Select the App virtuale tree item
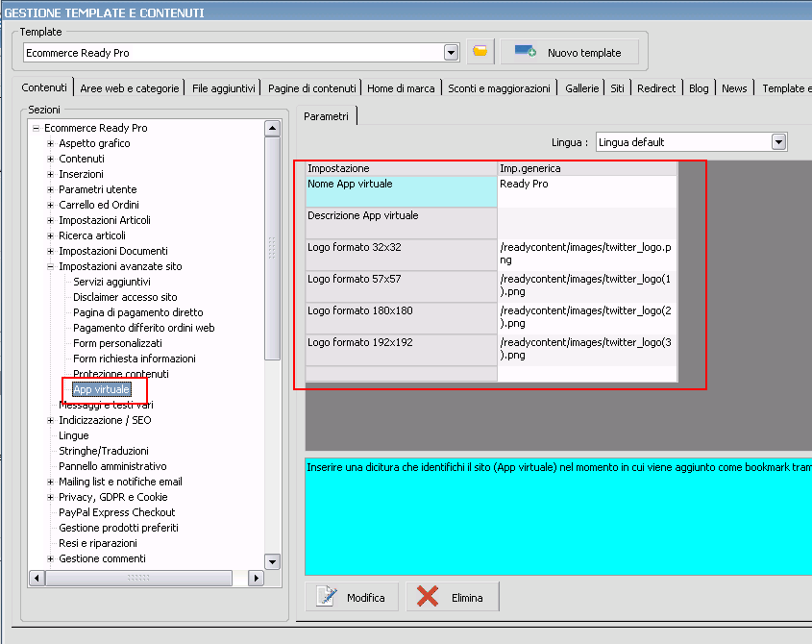This screenshot has height=644, width=812. pos(101,389)
